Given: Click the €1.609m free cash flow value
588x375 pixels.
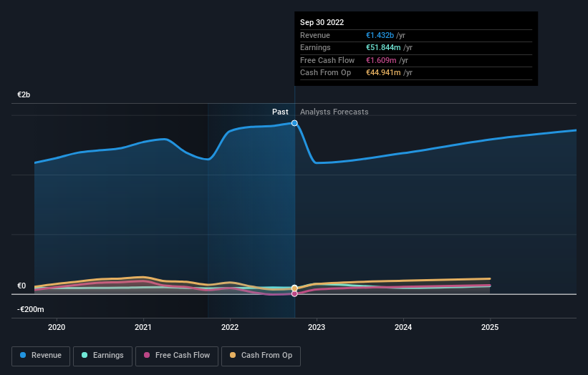Looking at the screenshot, I should 381,60.
